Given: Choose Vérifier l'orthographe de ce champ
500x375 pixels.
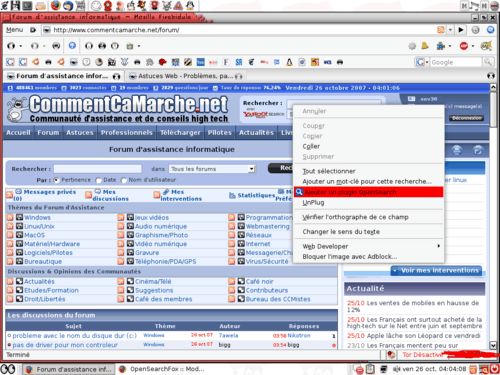Looking at the screenshot, I should click(368, 217).
